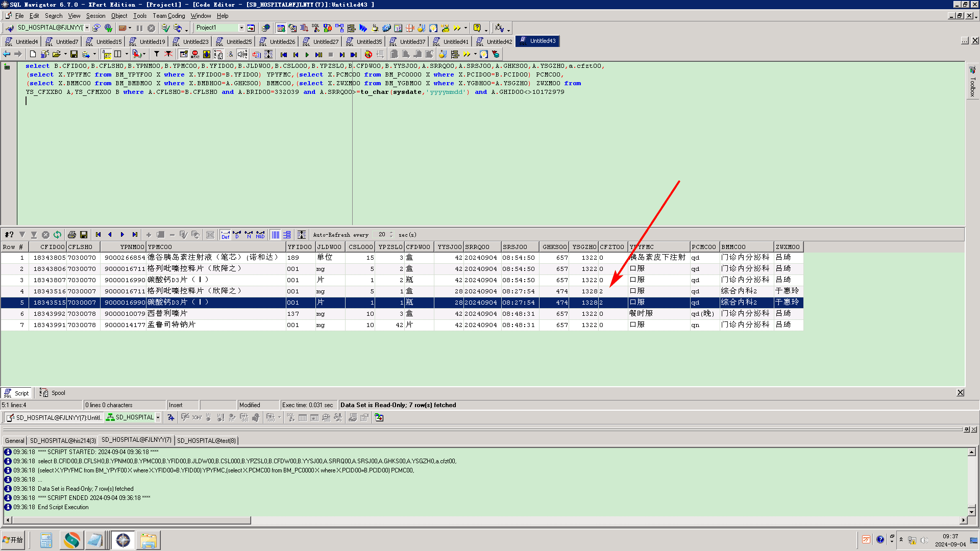Click the save disk icon in editor toolbar
Screen dimensions: 980x551
(x=74, y=54)
